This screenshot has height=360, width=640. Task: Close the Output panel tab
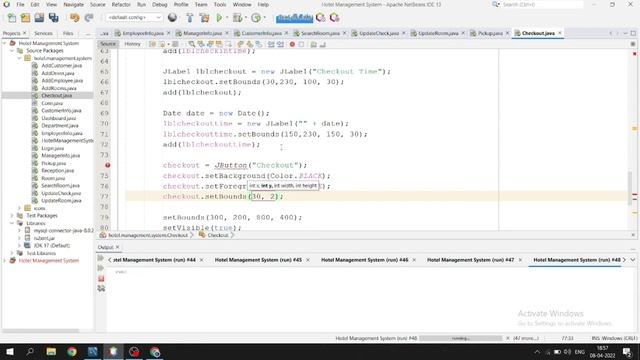click(x=118, y=247)
